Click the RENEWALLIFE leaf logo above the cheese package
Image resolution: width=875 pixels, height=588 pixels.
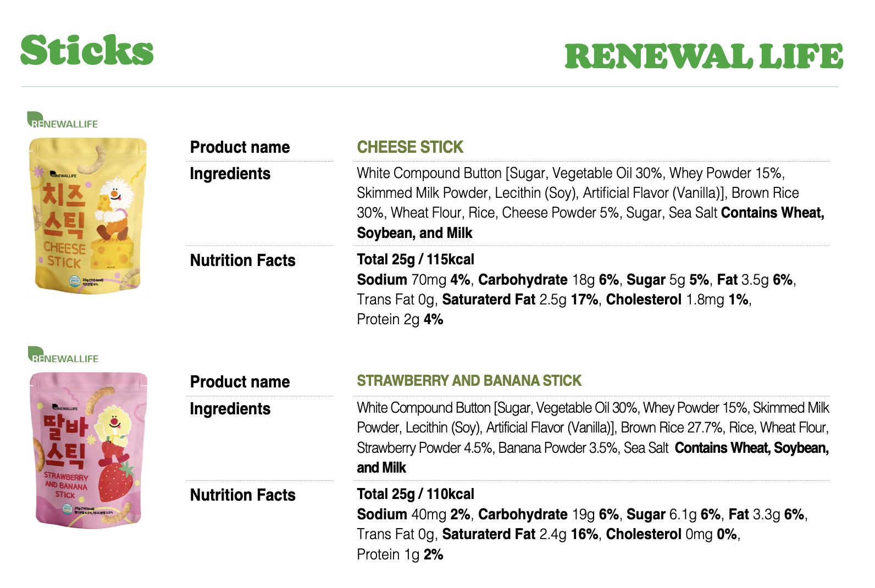coord(62,120)
